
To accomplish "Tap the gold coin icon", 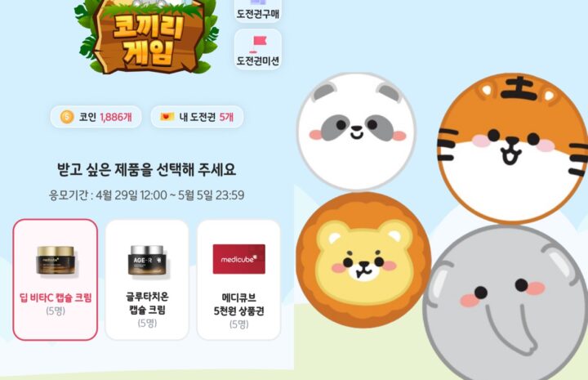I will coord(67,117).
